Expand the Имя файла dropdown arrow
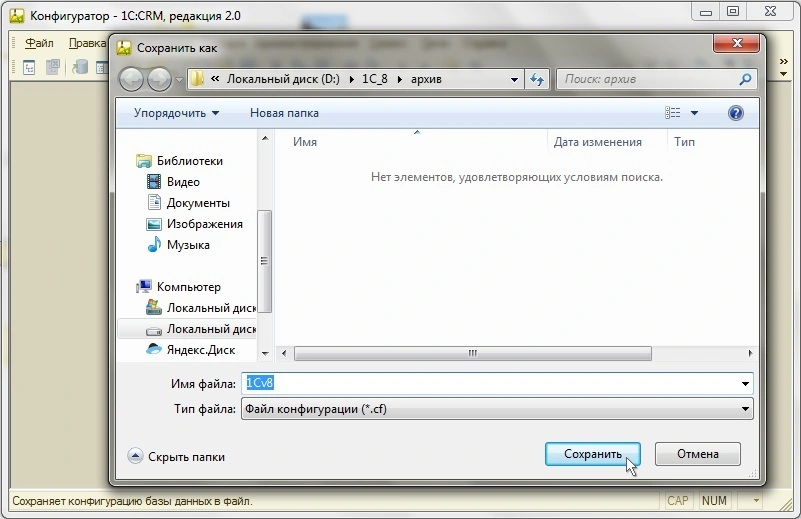Image resolution: width=801 pixels, height=519 pixels. [x=745, y=383]
